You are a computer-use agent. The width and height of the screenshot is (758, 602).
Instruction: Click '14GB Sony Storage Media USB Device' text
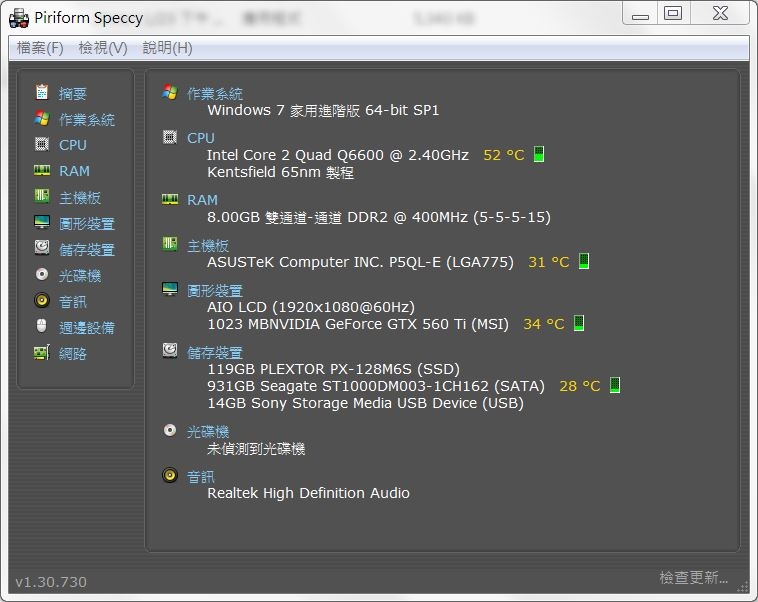pos(343,403)
